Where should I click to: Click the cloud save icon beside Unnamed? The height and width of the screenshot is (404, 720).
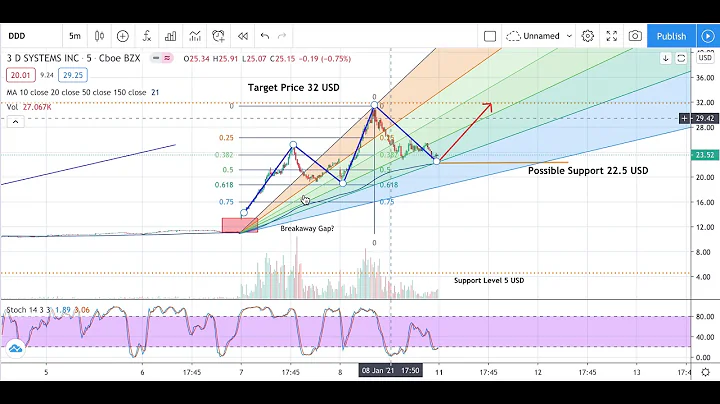(513, 36)
